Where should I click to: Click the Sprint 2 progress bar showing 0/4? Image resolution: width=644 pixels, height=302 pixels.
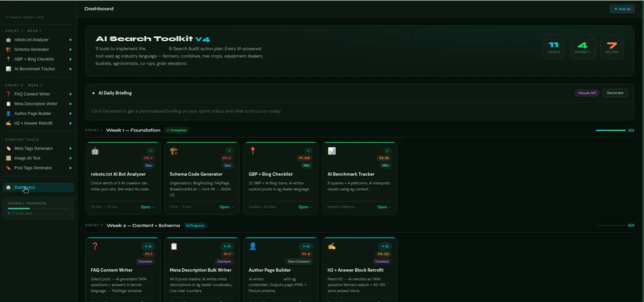611,225
